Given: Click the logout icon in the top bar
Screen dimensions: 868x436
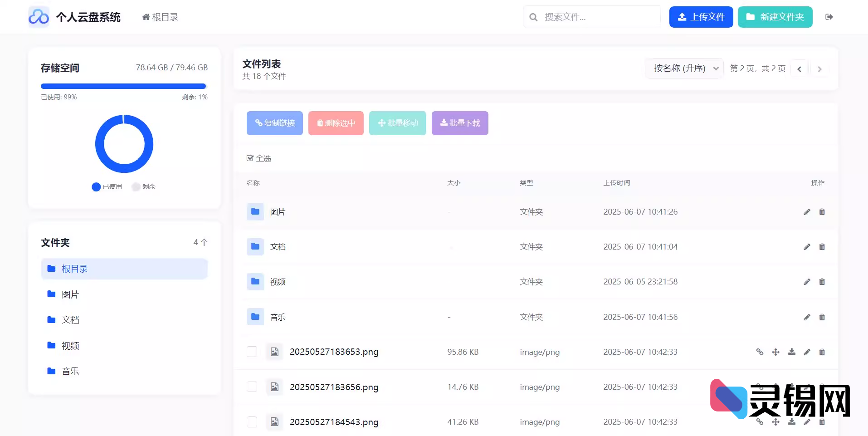Looking at the screenshot, I should click(829, 17).
